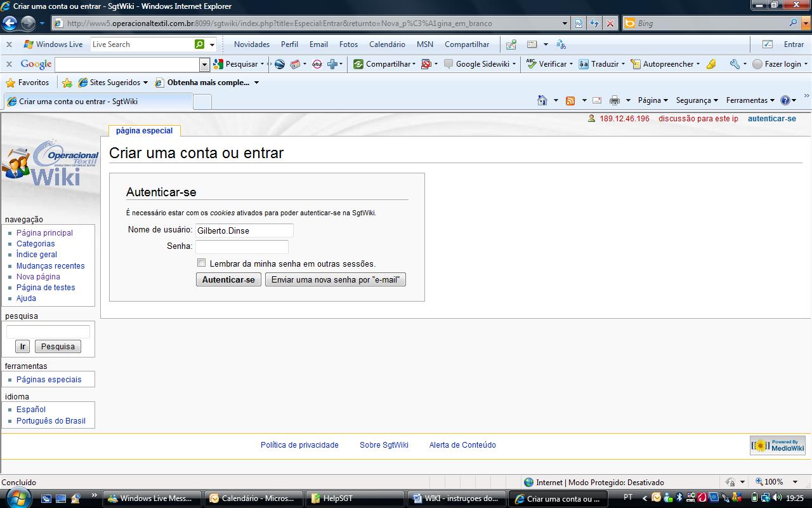Select the 'página especial' tab

144,131
